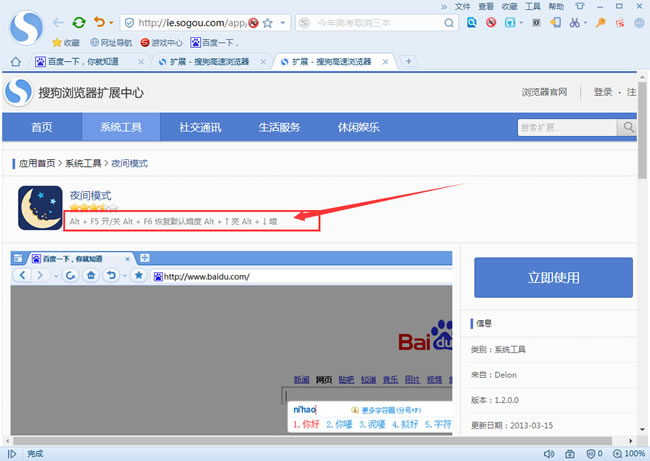Click 系统工具 in the breadcrumb
Viewport: 650px width, 461px height.
click(x=83, y=163)
